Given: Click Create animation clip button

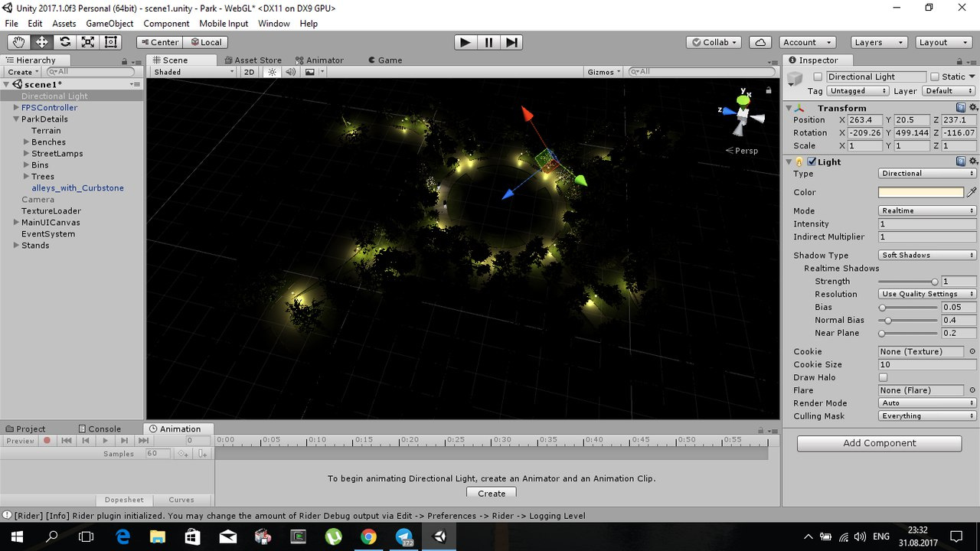Looking at the screenshot, I should coord(492,494).
